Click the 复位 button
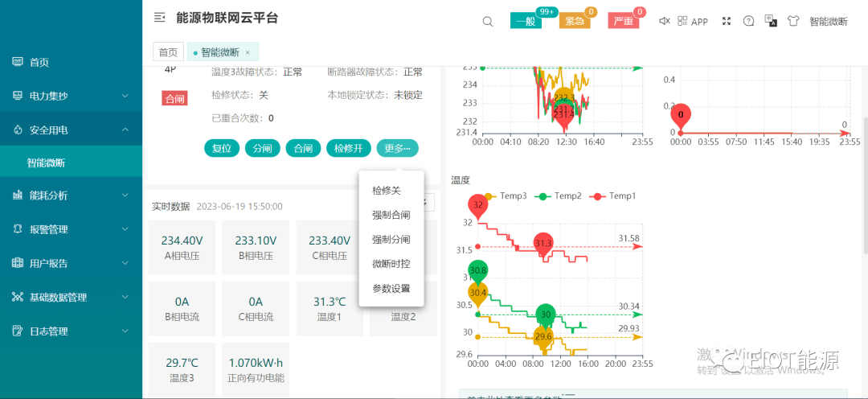 pos(222,148)
